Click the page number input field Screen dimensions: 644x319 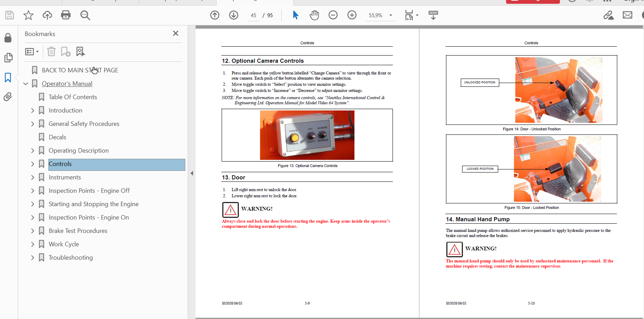[254, 15]
